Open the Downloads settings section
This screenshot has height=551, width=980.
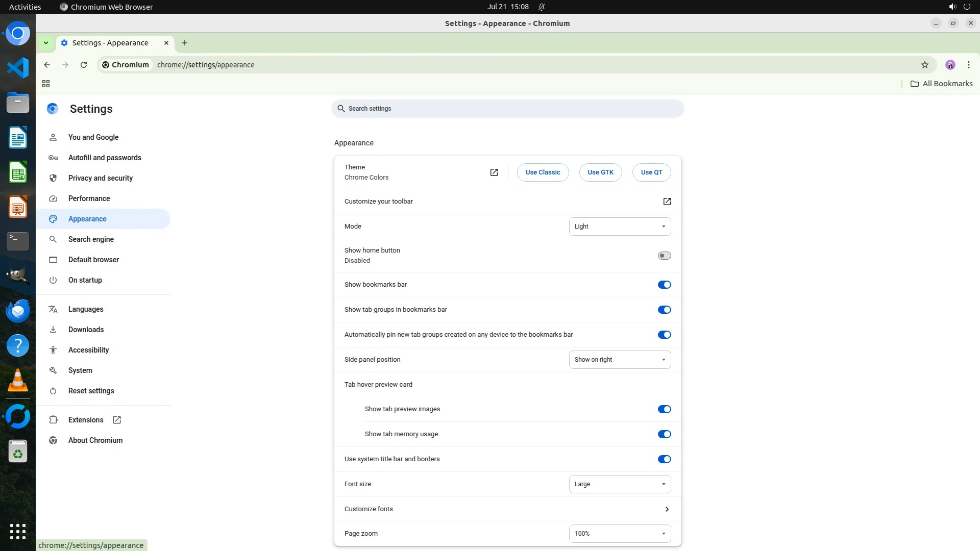coord(86,330)
